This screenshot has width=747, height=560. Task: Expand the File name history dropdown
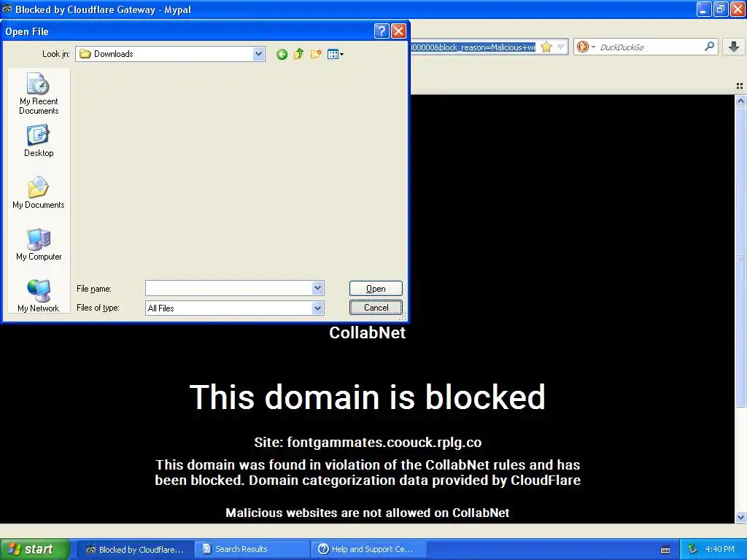pos(318,288)
